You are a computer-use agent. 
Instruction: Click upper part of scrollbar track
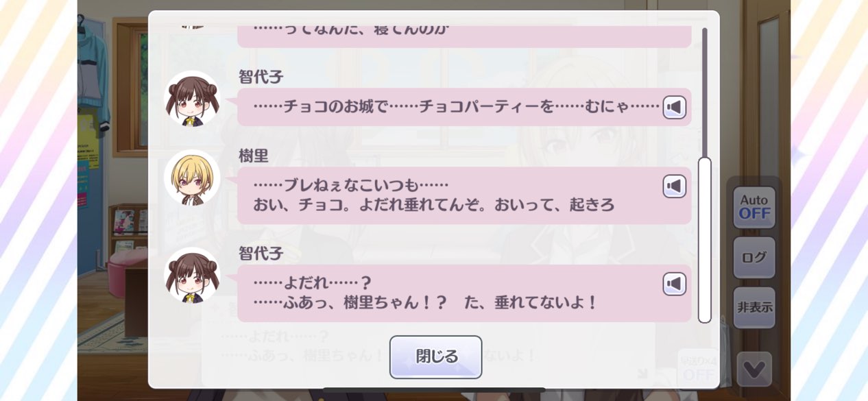[x=705, y=93]
